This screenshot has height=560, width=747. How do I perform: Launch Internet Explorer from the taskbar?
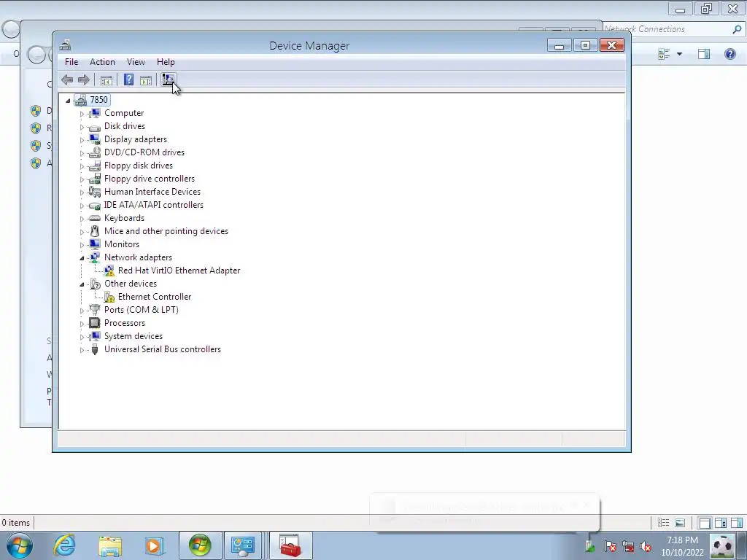point(64,545)
